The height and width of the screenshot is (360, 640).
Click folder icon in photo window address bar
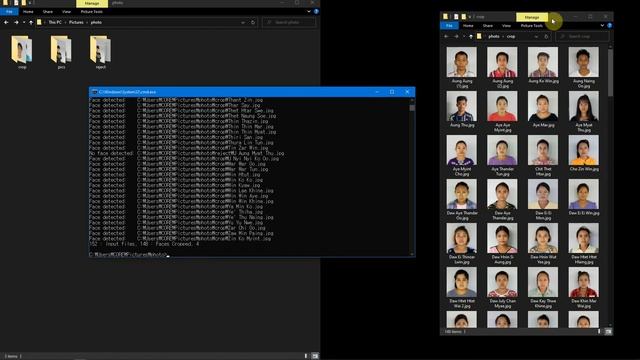(39, 22)
